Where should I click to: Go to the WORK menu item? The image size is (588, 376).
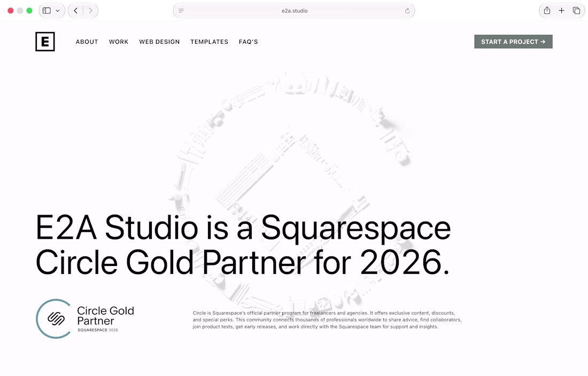click(x=119, y=42)
